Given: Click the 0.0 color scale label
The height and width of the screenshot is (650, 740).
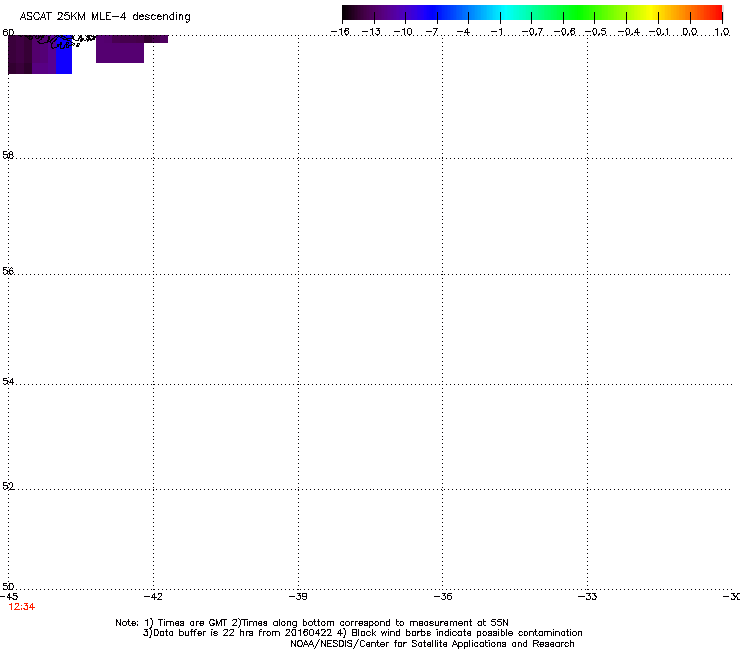Looking at the screenshot, I should click(690, 32).
